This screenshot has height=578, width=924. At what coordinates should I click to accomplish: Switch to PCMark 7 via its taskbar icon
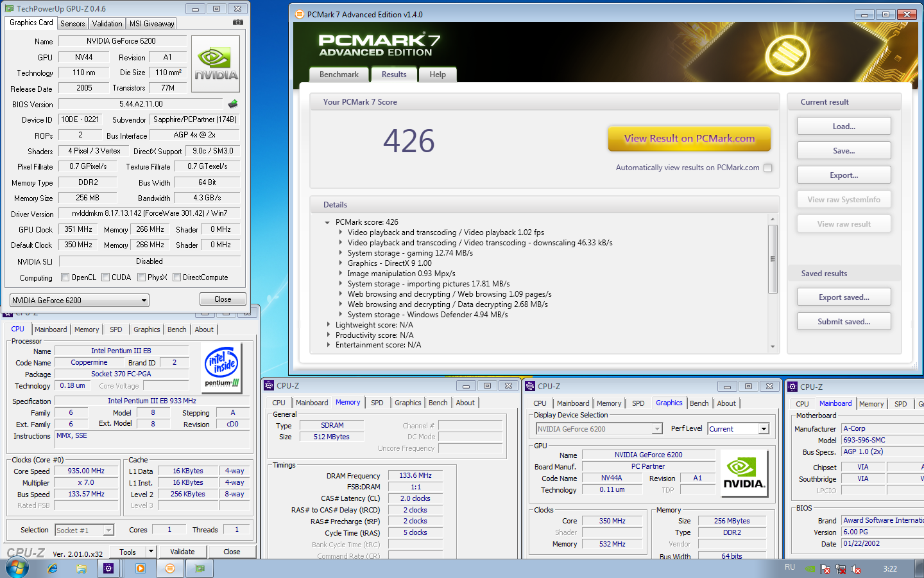click(169, 568)
